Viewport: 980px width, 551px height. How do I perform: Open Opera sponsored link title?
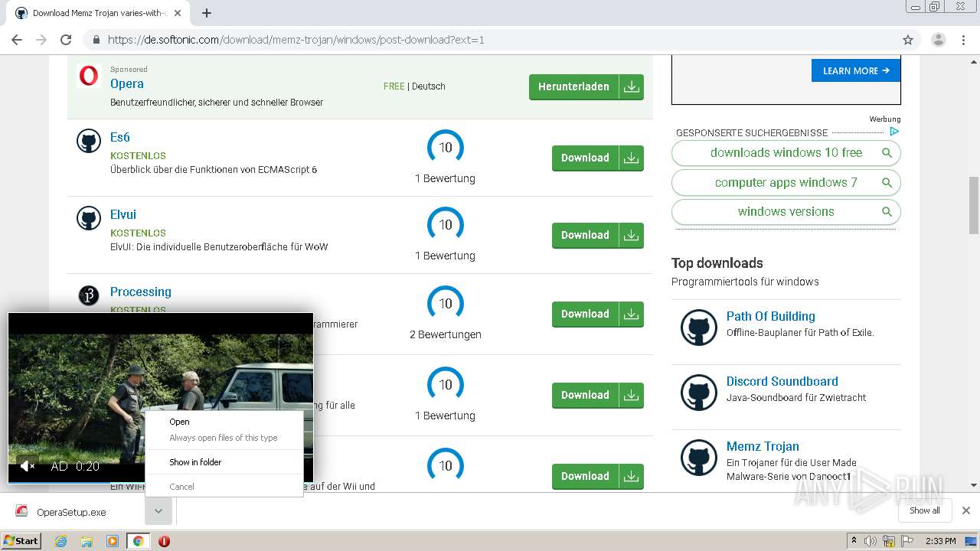tap(127, 83)
